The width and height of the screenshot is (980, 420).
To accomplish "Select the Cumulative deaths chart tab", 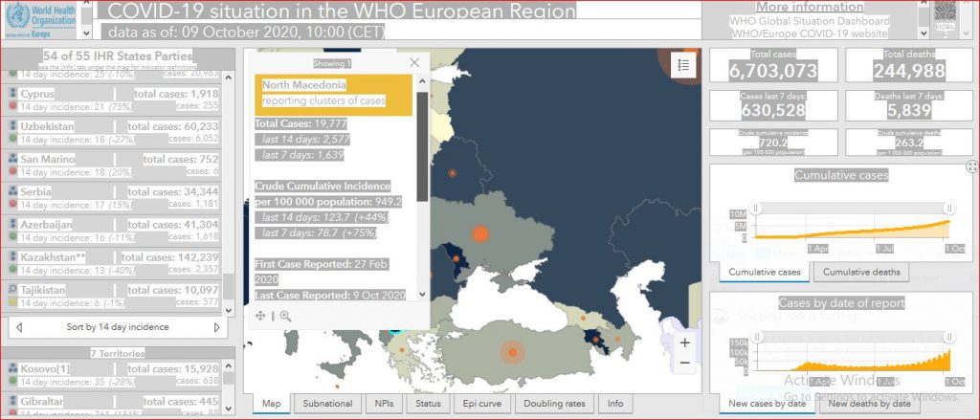I will click(x=861, y=272).
